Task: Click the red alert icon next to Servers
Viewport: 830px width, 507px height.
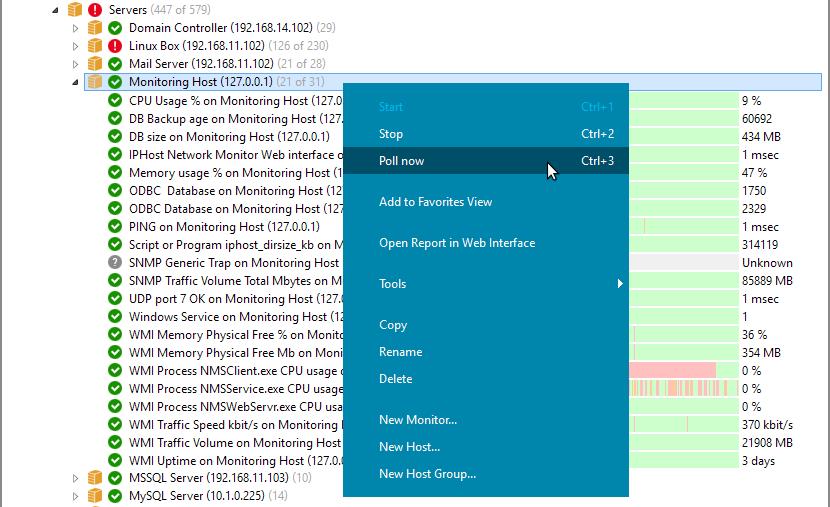Action: (95, 10)
